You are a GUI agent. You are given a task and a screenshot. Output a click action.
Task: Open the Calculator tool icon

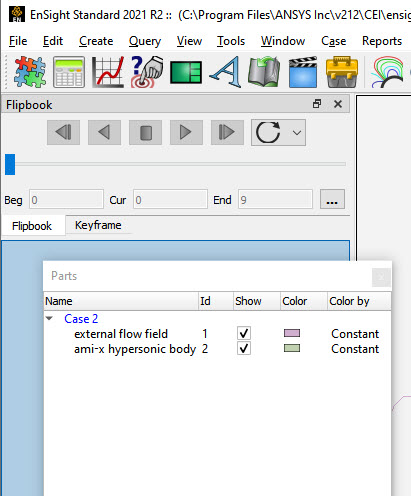pos(69,72)
